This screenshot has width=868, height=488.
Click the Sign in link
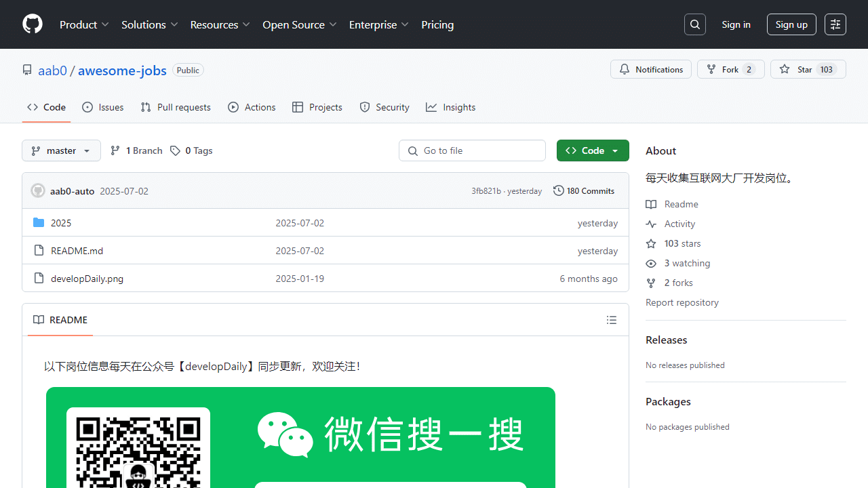736,24
